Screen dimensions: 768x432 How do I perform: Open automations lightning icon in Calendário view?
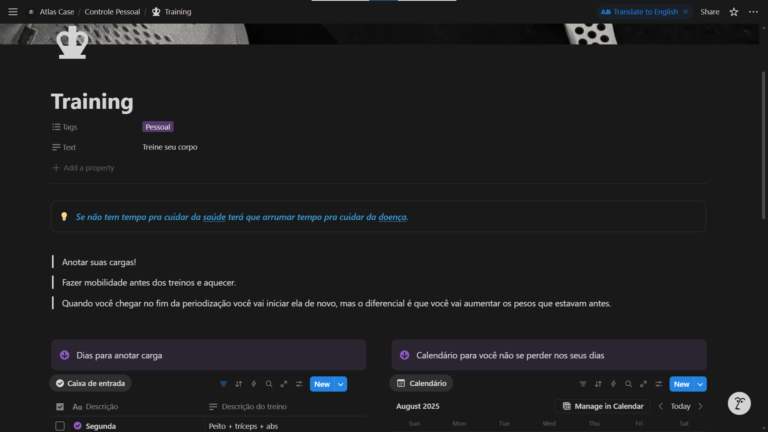click(x=613, y=384)
